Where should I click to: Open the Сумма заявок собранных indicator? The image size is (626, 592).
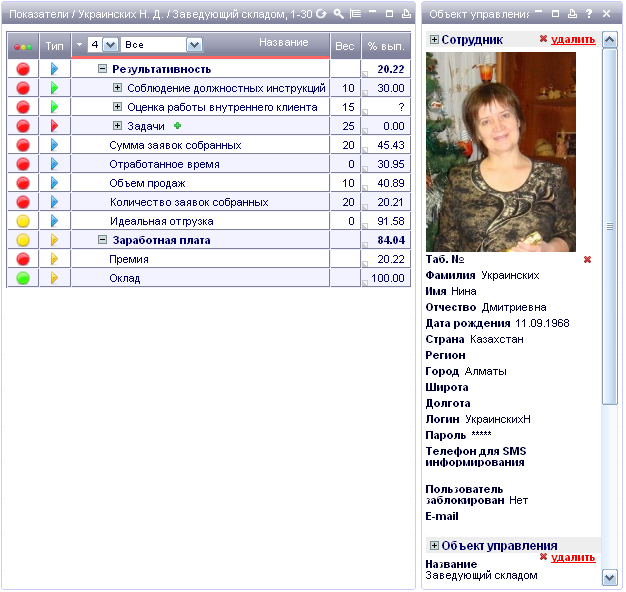tap(175, 145)
